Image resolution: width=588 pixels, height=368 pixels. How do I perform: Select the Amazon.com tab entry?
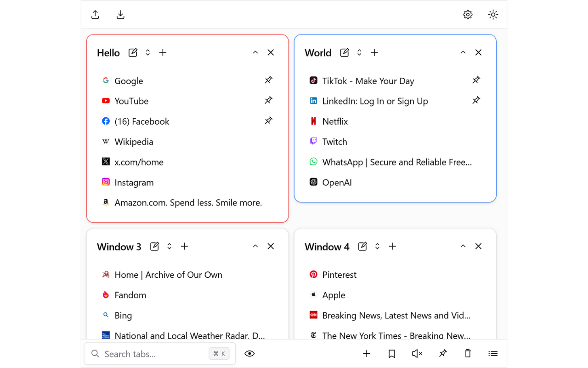187,203
